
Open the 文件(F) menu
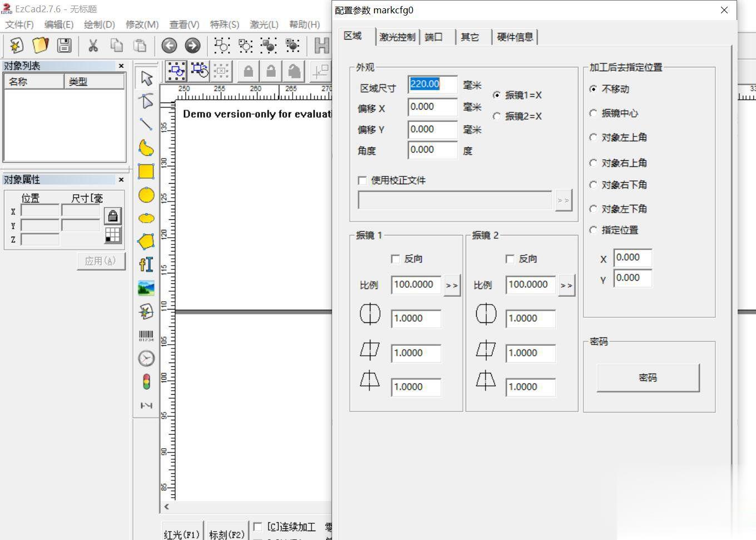(19, 24)
